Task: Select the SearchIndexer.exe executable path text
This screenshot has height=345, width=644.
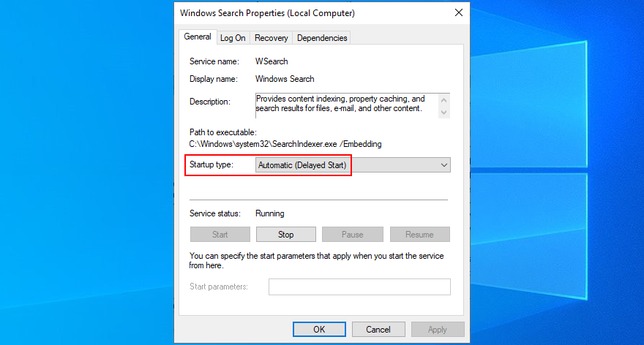Action: tap(285, 144)
